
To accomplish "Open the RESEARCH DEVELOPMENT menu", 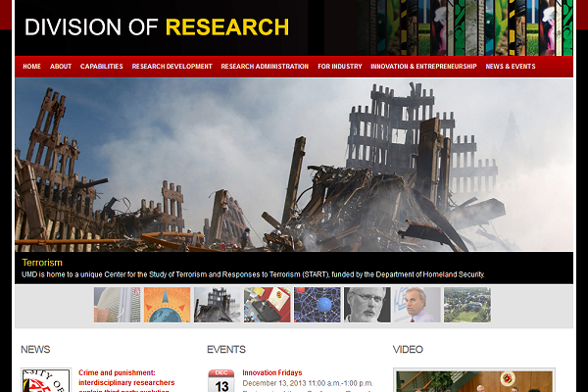I will coord(171,67).
